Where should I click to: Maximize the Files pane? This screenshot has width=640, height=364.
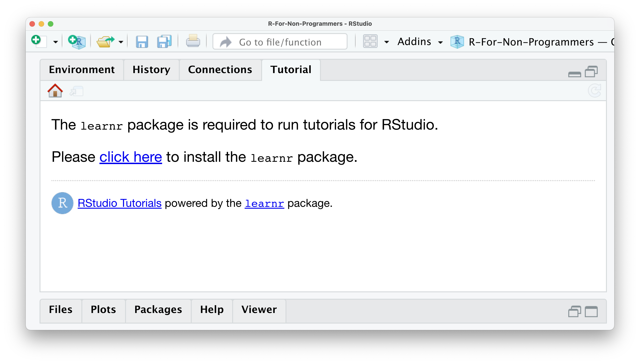coord(591,312)
